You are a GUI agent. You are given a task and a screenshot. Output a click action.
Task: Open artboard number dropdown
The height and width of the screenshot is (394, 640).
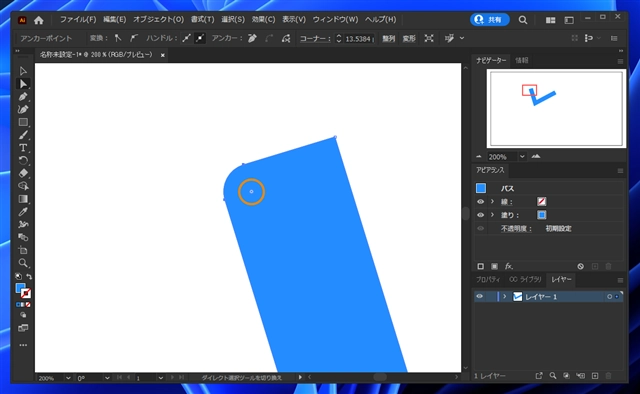tap(160, 378)
